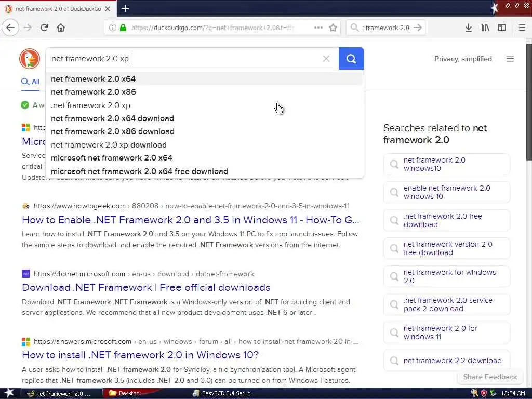This screenshot has height=399, width=532.
Task: Open page actions three-dot menu in address bar
Action: pyautogui.click(x=318, y=28)
